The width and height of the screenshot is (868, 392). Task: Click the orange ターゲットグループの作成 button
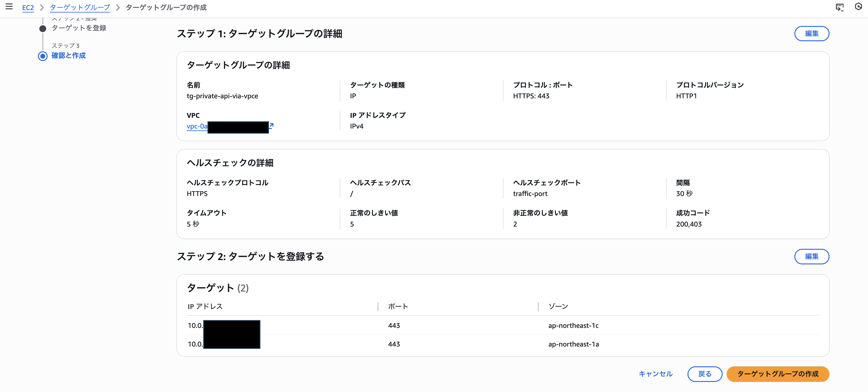777,374
